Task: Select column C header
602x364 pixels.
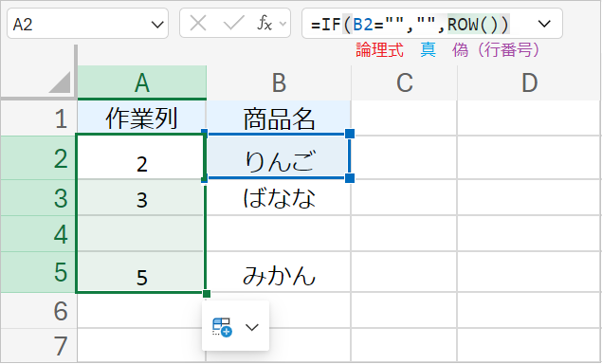Action: click(x=404, y=82)
